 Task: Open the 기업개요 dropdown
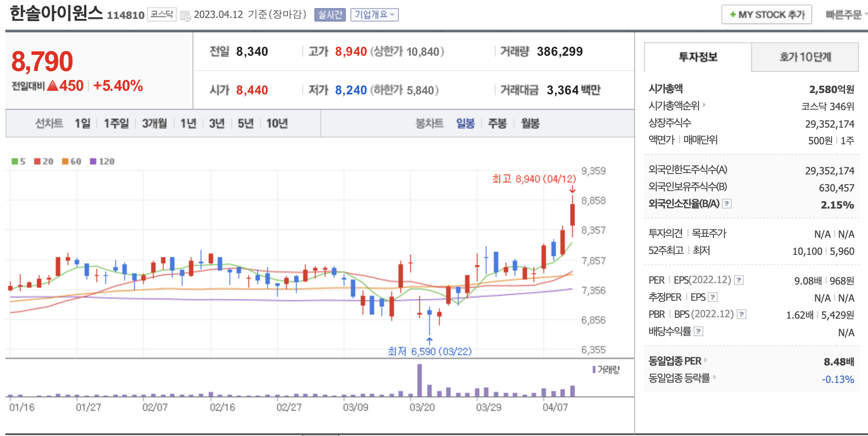pyautogui.click(x=374, y=15)
